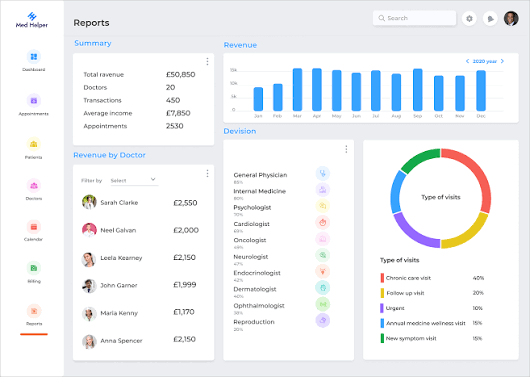
Task: Click the Devision section heading
Action: [x=240, y=131]
